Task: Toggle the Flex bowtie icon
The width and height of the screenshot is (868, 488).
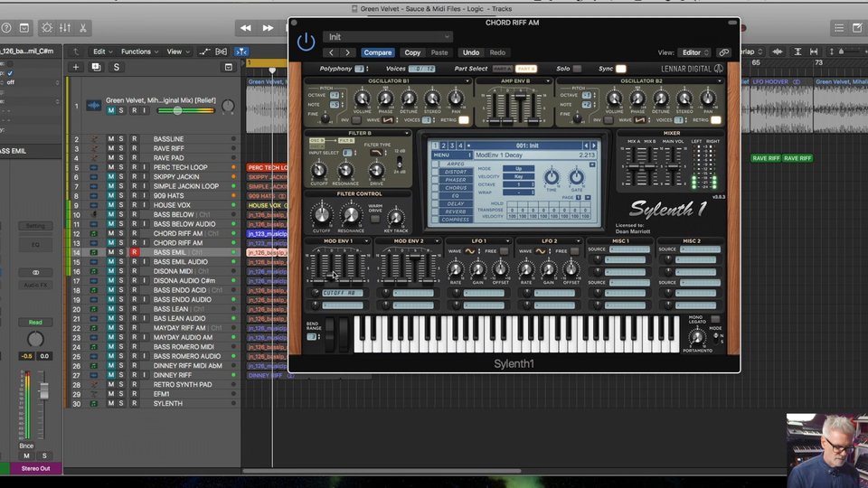Action: (221, 52)
